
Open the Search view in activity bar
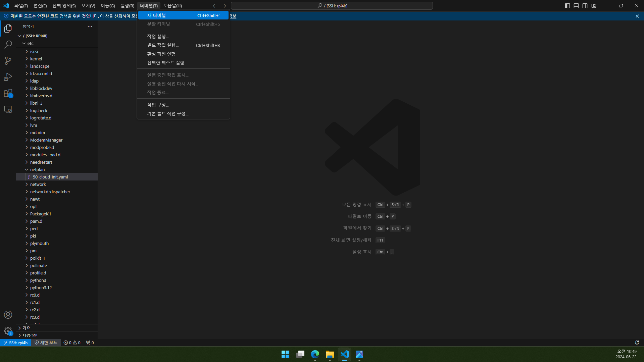coord(8,45)
